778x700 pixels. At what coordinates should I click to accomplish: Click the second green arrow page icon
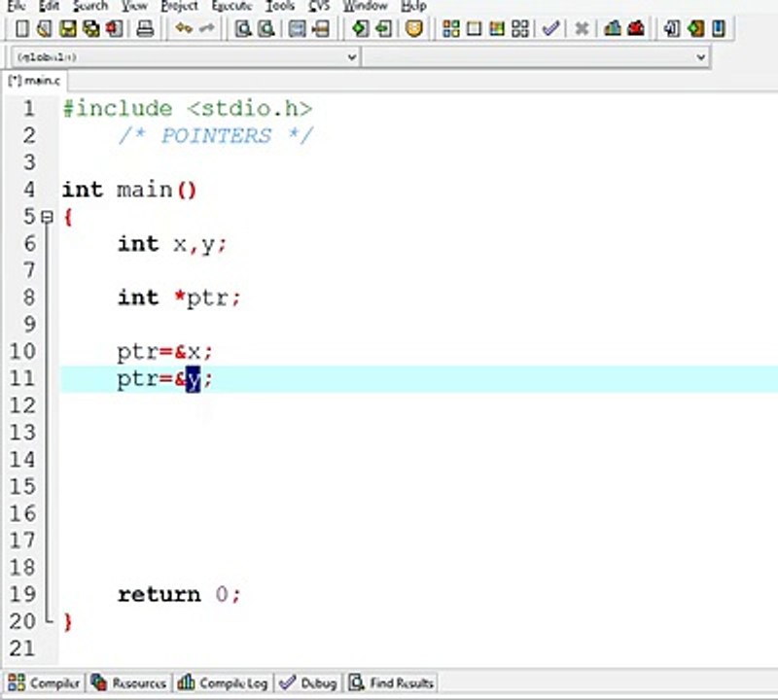point(383,28)
